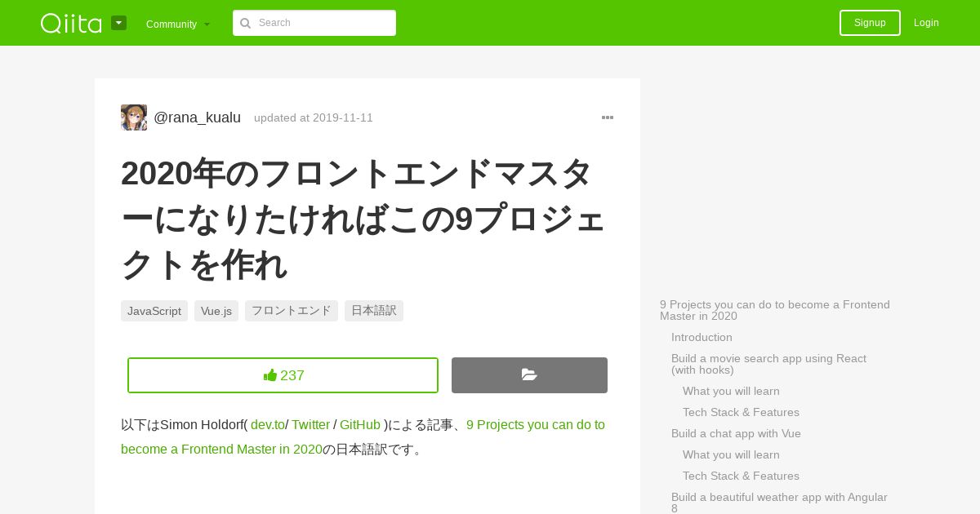Visit the @rana_kualu author profile
The width and height of the screenshot is (980, 514).
pyautogui.click(x=197, y=117)
